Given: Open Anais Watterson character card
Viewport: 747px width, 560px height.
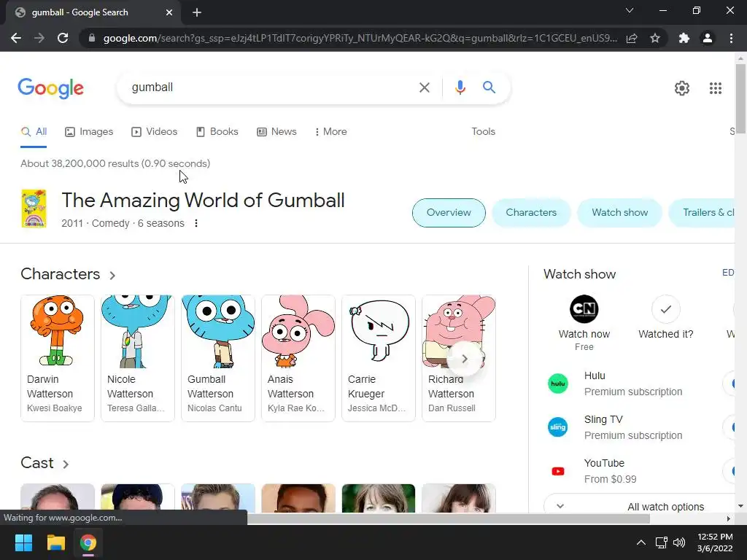Looking at the screenshot, I should [298, 358].
